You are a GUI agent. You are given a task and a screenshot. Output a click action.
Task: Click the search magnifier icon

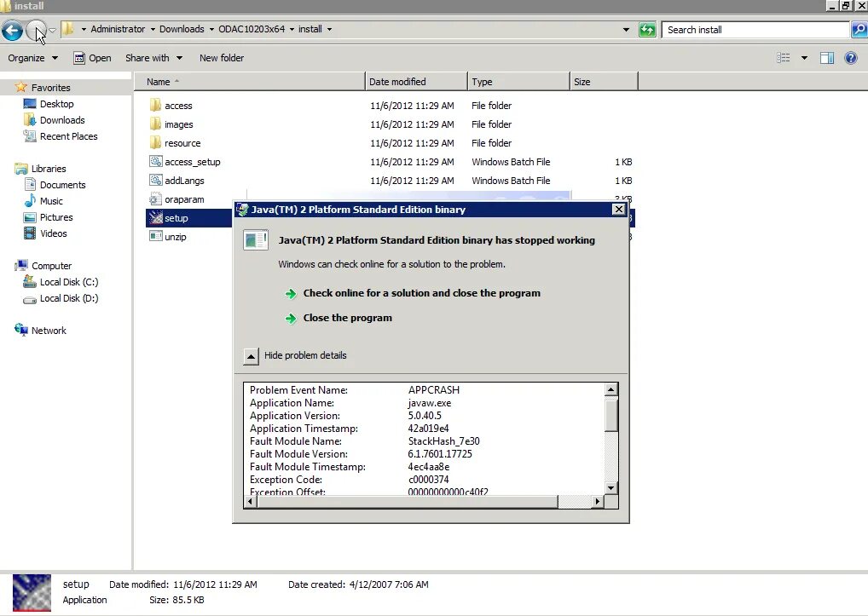tap(859, 30)
